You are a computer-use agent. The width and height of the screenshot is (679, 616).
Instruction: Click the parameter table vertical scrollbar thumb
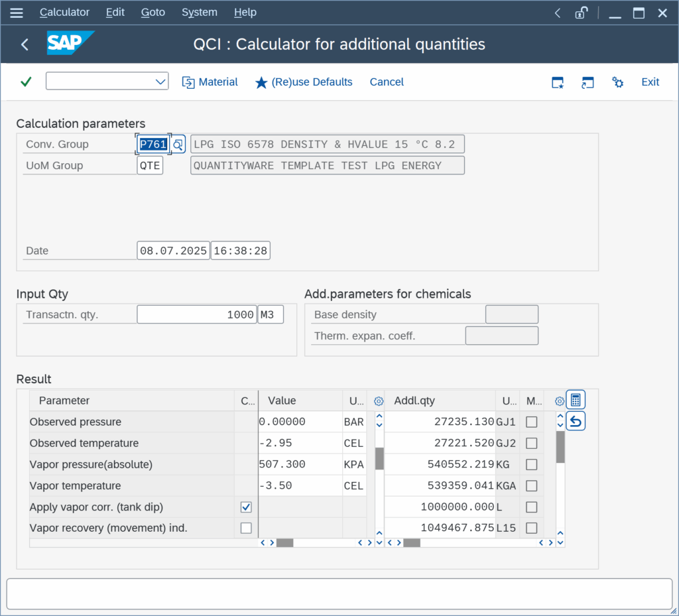point(379,458)
